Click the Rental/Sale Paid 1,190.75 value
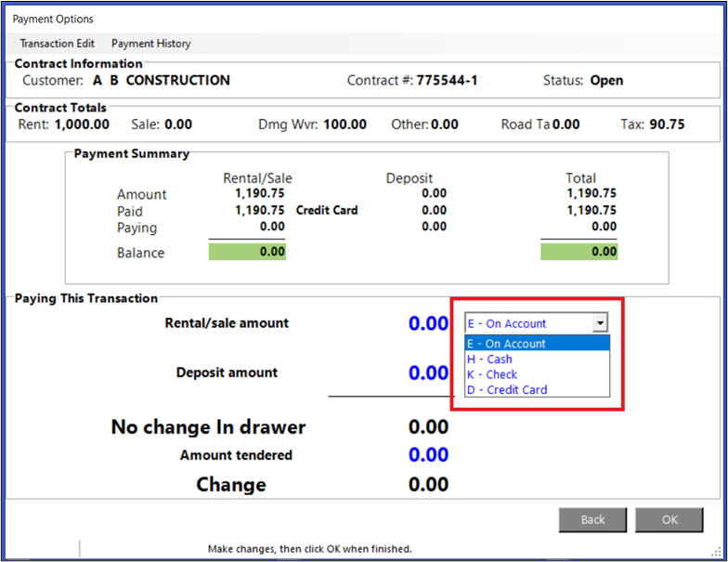This screenshot has width=728, height=562. tap(260, 210)
